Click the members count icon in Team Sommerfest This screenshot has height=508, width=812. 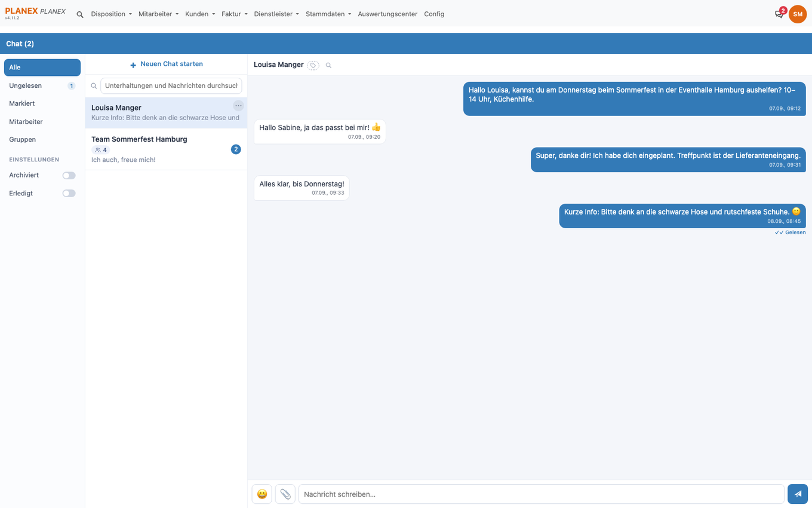(x=98, y=150)
